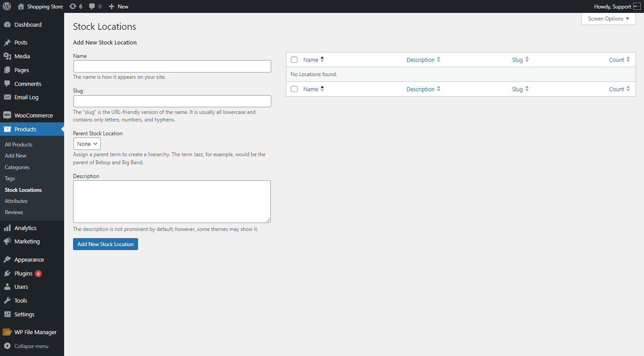Click the Add New Stock Location button
Image resolution: width=644 pixels, height=356 pixels.
pyautogui.click(x=106, y=244)
